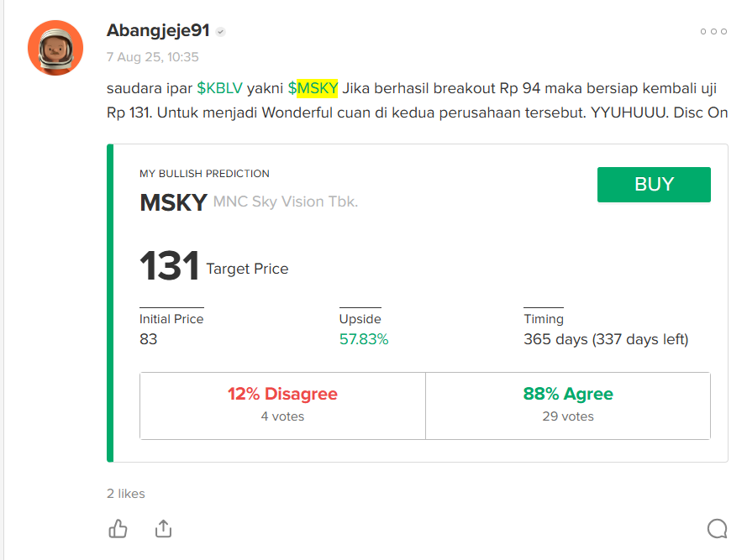Click the Initial Price label
Viewport: 747px width, 560px height.
pos(171,318)
